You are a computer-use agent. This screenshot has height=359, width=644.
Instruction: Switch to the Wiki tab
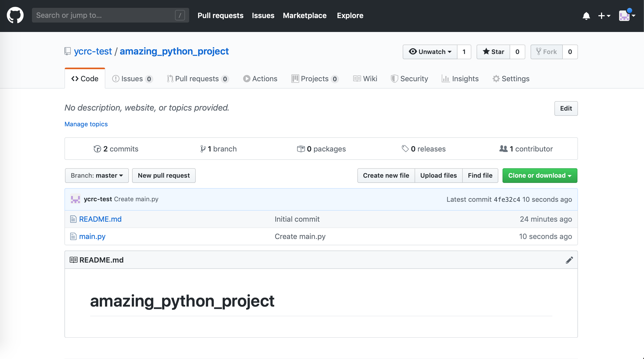click(x=365, y=79)
